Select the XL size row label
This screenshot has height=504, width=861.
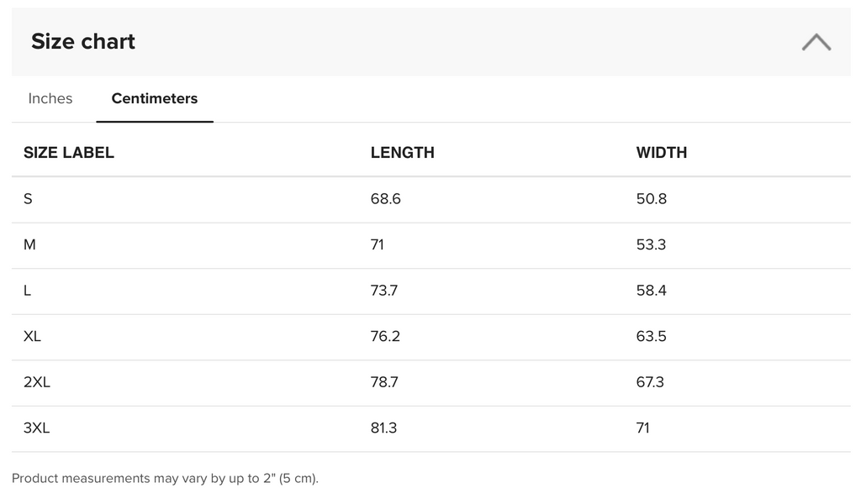pos(33,336)
